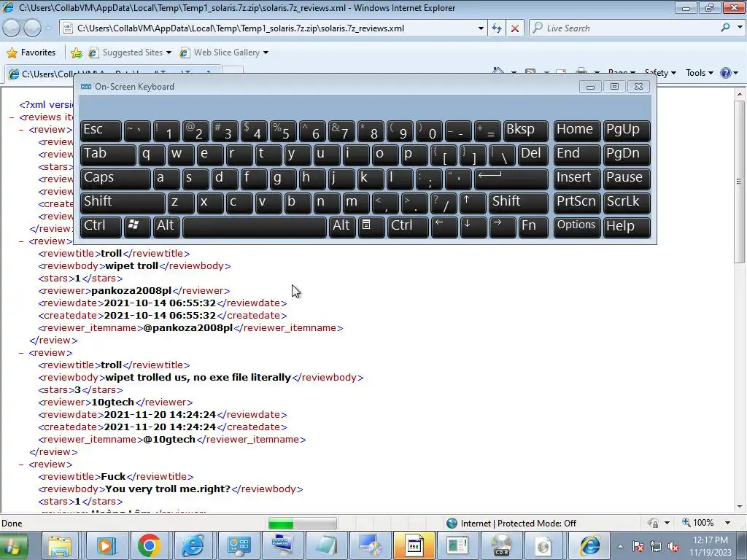Collapse the review titled Fuck

coord(21,464)
